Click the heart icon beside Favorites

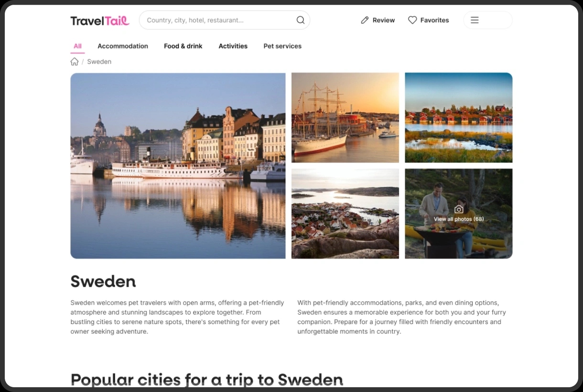[x=412, y=20]
